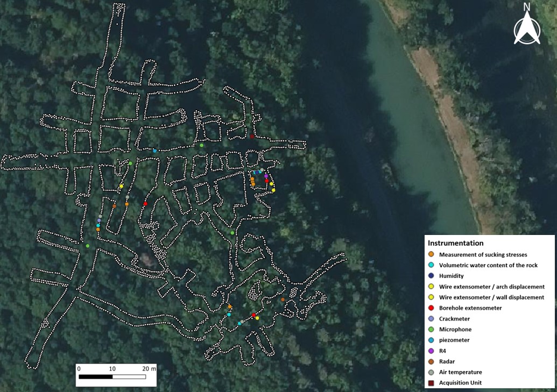Screen dimensions: 557x392
Task: Select the blue piezometer marker on the map
Action: coord(155,151)
